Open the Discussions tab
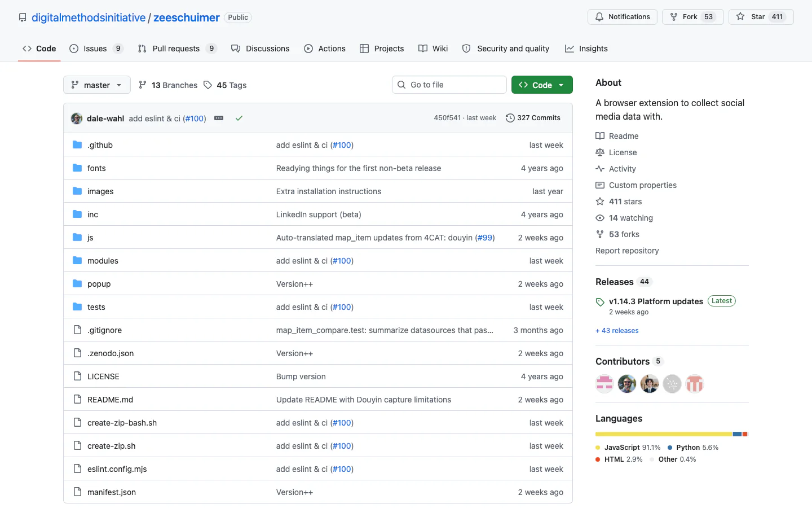 pyautogui.click(x=261, y=49)
